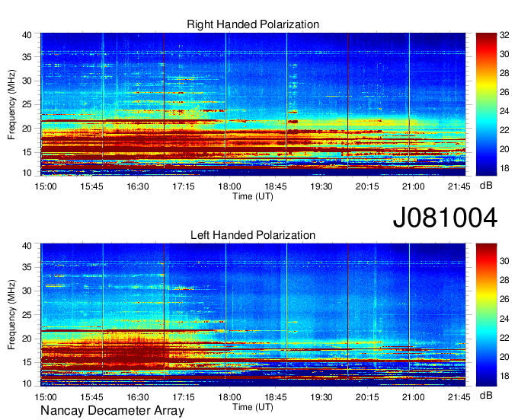Click the J081004 observation label
This screenshot has height=420, width=518.
(445, 218)
